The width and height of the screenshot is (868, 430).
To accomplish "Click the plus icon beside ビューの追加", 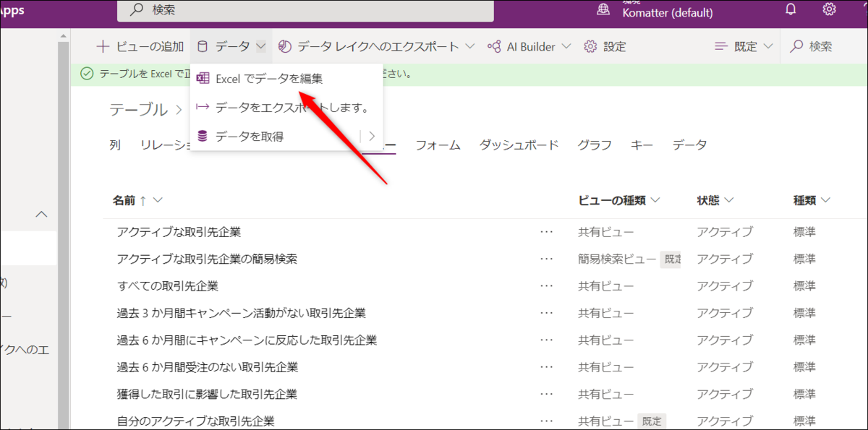I will point(102,46).
